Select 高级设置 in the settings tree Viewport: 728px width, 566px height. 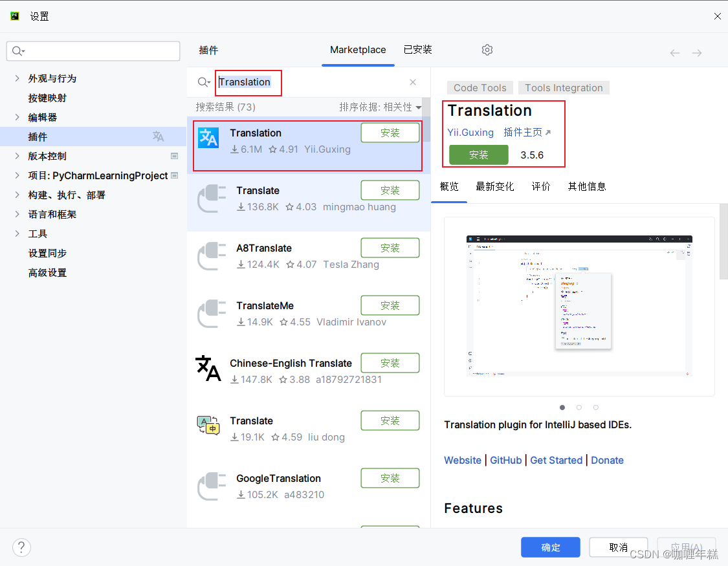[x=47, y=273]
